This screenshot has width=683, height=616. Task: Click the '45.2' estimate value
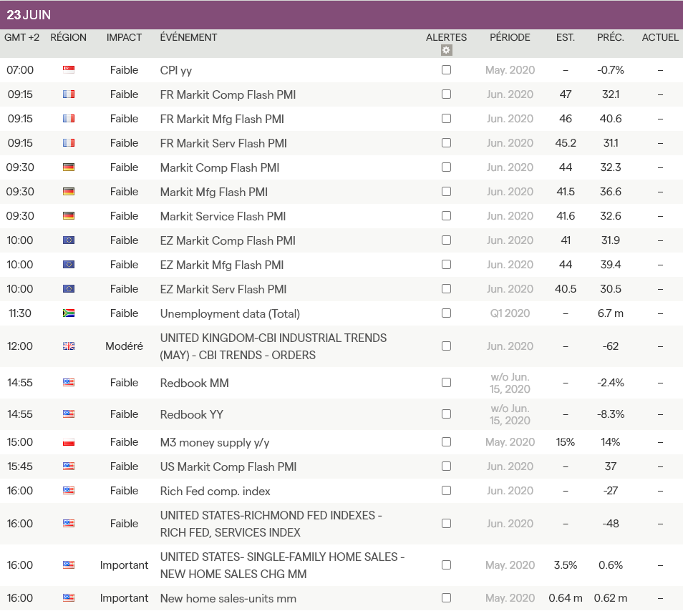pyautogui.click(x=566, y=143)
